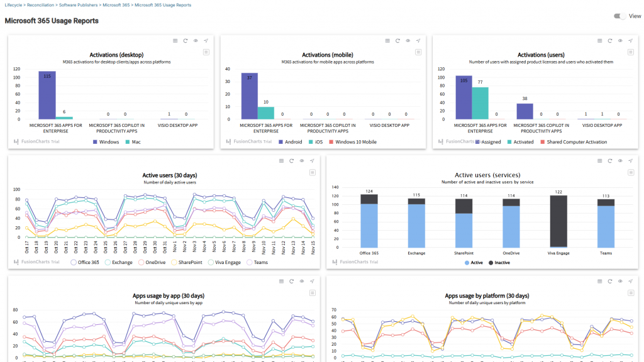644x362 pixels.
Task: Open Microsoft 365 breadcrumb item
Action: [116, 4]
